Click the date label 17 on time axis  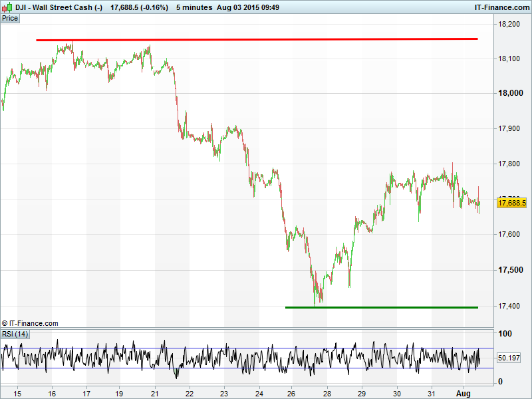point(87,394)
